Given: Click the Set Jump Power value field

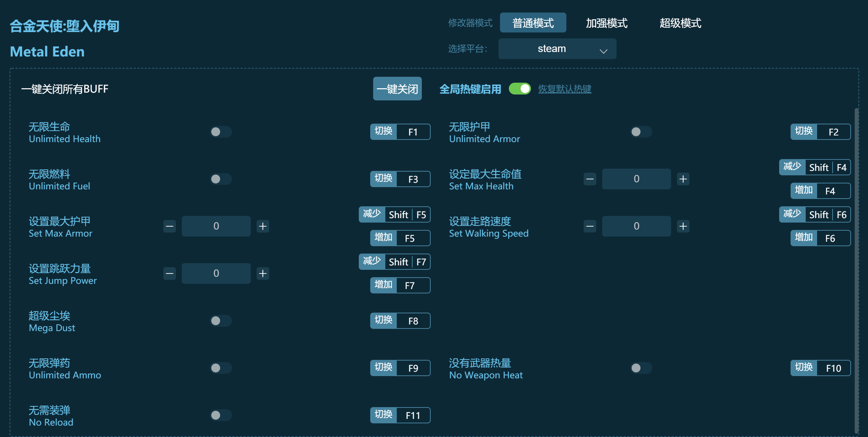Looking at the screenshot, I should pyautogui.click(x=216, y=273).
